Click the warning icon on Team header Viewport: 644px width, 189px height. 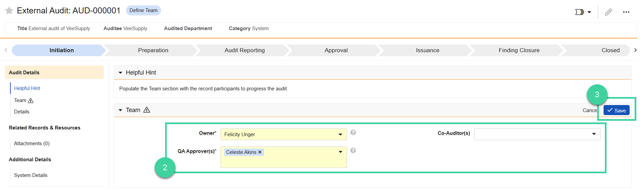[x=147, y=110]
